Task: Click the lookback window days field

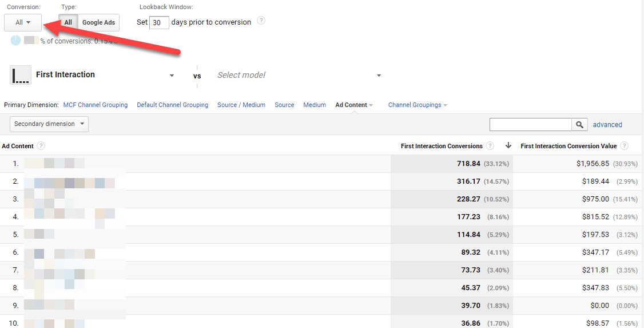Action: (x=159, y=22)
